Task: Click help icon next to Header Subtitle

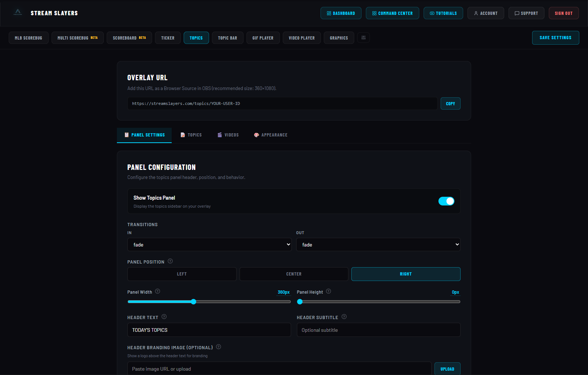Action: [344, 317]
